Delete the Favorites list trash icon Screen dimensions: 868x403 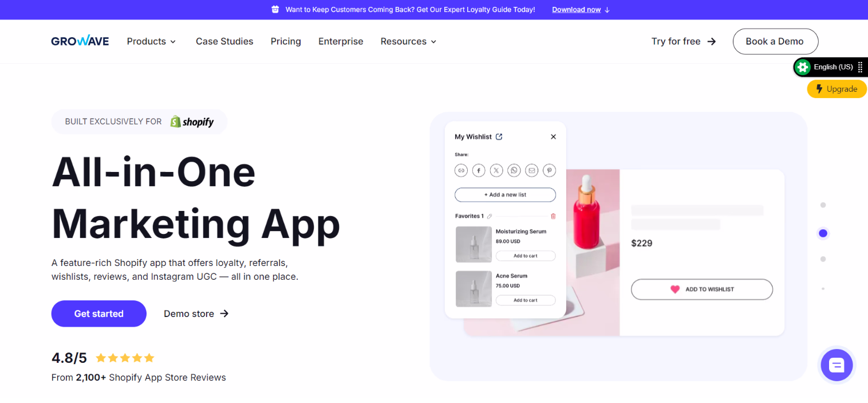pyautogui.click(x=553, y=216)
